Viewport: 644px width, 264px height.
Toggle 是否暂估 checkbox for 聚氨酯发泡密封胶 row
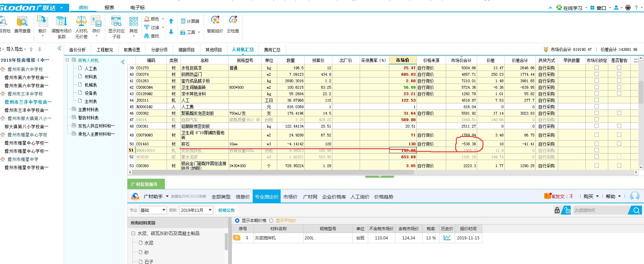tap(619, 113)
